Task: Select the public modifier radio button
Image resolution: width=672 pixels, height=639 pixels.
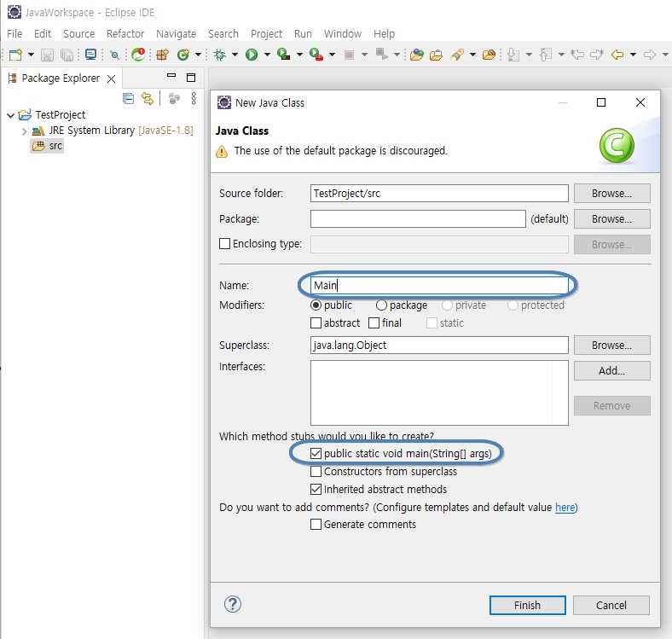Action: point(316,305)
